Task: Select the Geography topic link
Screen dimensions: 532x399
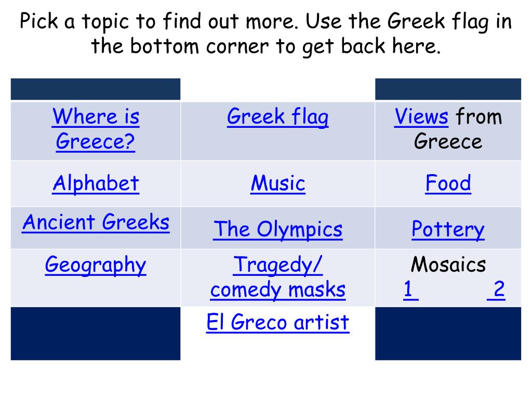Action: 96,265
